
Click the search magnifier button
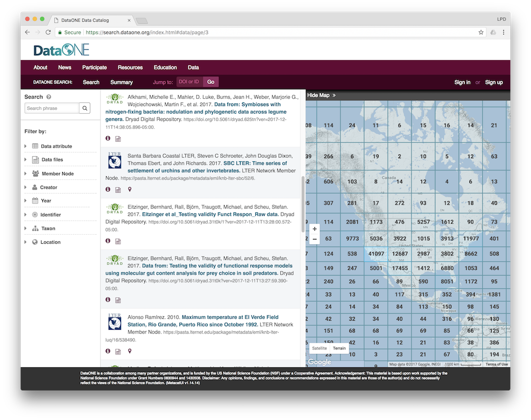(85, 108)
